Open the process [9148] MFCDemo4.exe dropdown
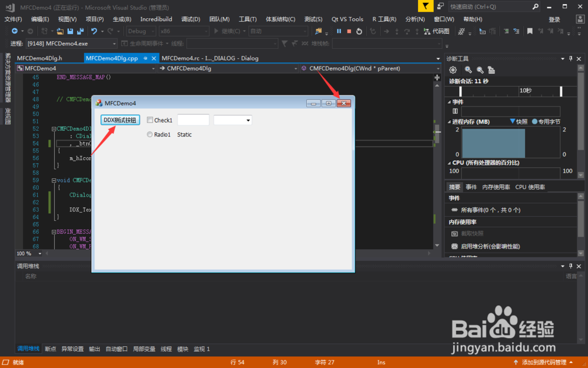588x368 pixels. click(71, 44)
